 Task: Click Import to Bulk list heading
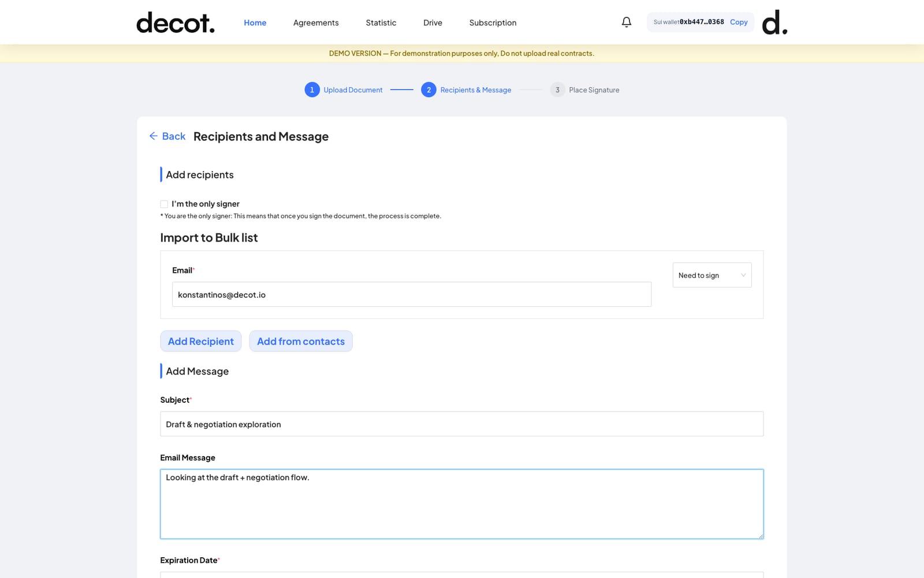click(x=209, y=238)
